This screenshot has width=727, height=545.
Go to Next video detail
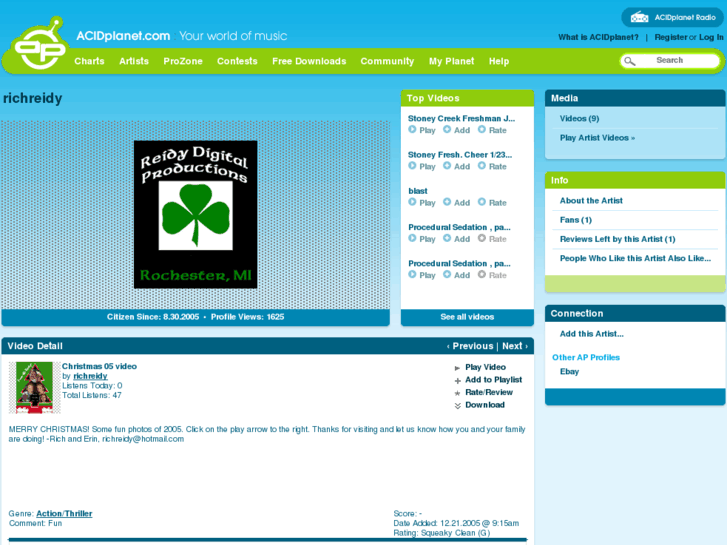coord(515,346)
